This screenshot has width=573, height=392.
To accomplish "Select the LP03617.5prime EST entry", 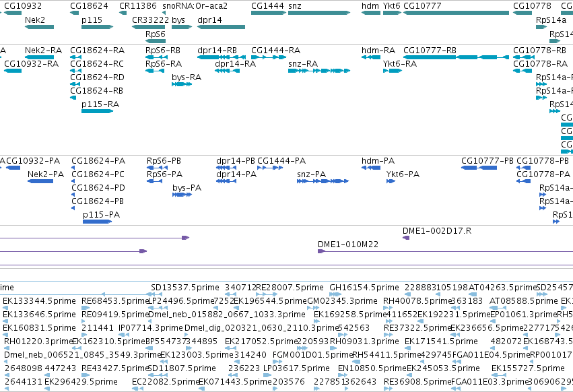I will tap(296, 368).
